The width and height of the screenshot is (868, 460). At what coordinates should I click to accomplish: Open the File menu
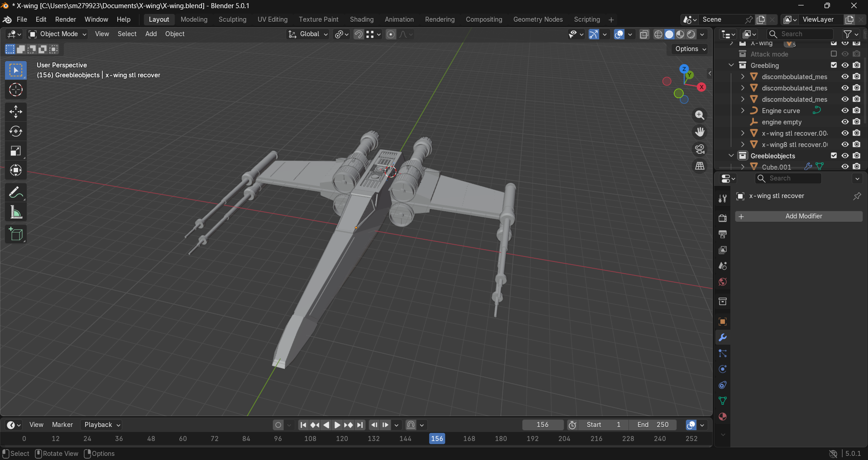[x=22, y=19]
